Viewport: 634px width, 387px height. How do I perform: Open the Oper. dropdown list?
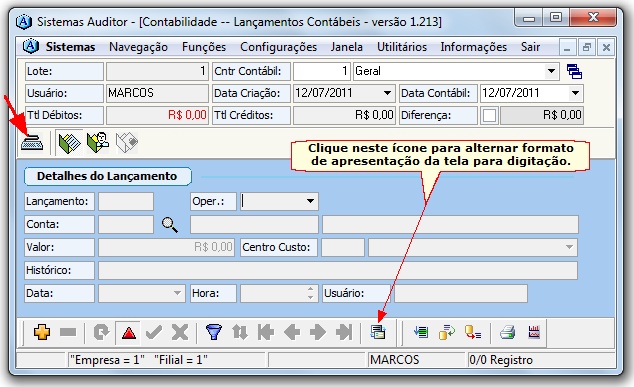click(x=310, y=201)
